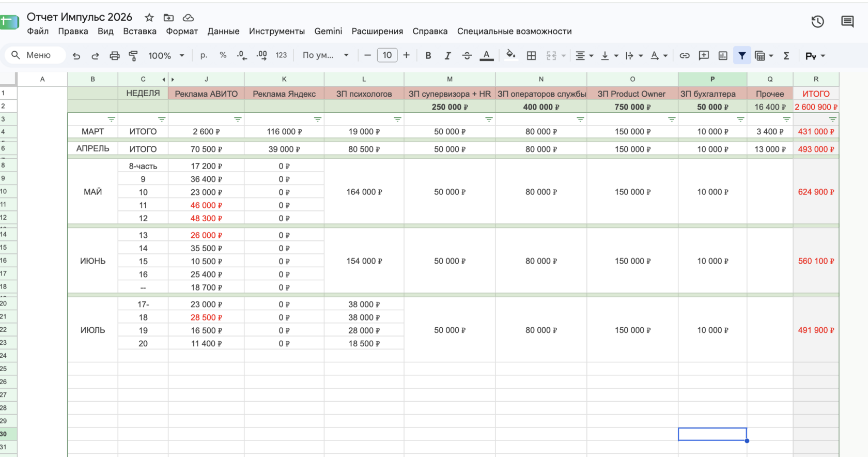Viewport: 868px width, 457px height.
Task: Search menus with the Меню box
Action: tap(35, 55)
